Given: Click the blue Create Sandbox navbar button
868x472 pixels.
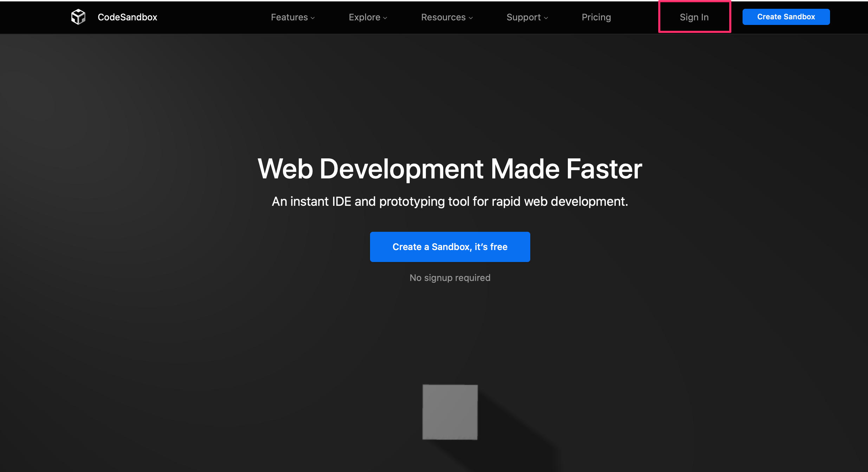Looking at the screenshot, I should click(x=786, y=17).
